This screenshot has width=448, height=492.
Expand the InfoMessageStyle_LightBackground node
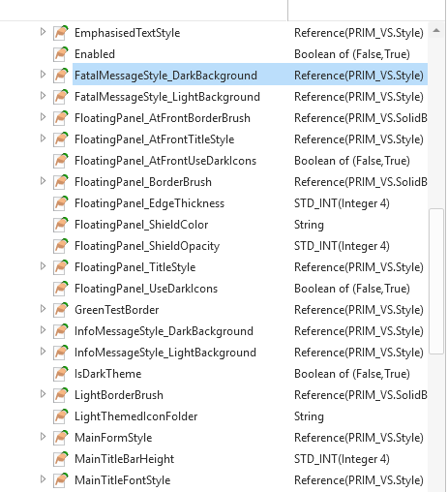[x=43, y=352]
